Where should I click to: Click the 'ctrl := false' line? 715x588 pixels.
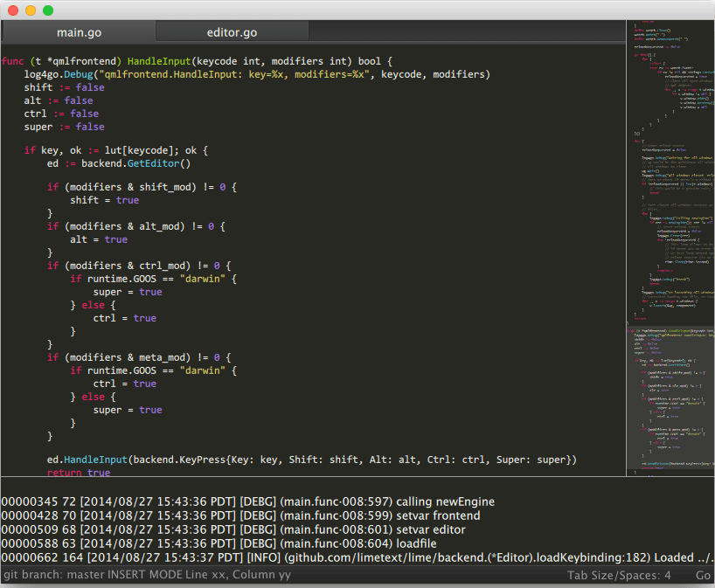(61, 114)
